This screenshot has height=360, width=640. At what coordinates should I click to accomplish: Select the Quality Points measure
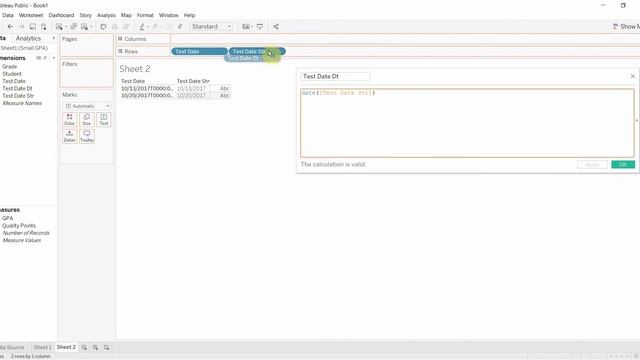point(19,226)
